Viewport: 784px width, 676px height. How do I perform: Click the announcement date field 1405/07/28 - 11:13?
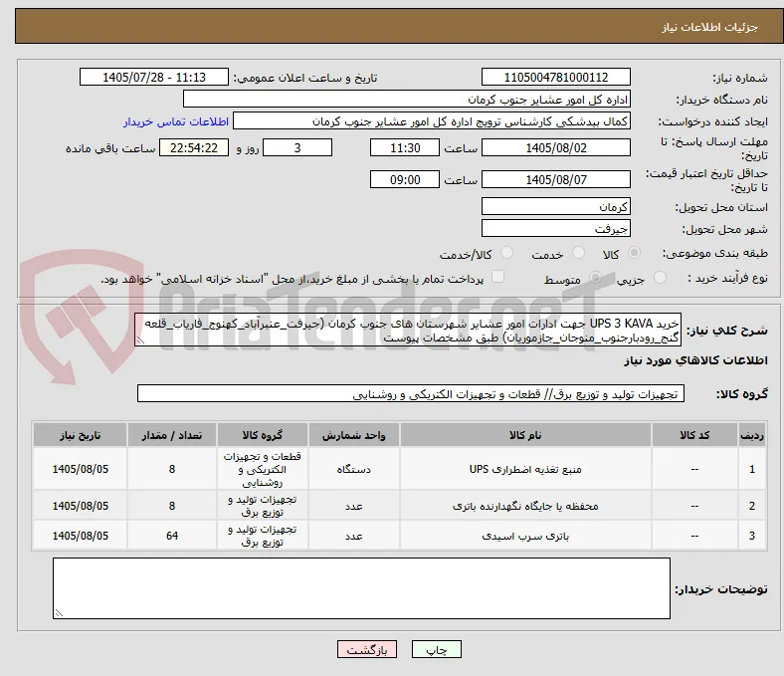pyautogui.click(x=154, y=77)
